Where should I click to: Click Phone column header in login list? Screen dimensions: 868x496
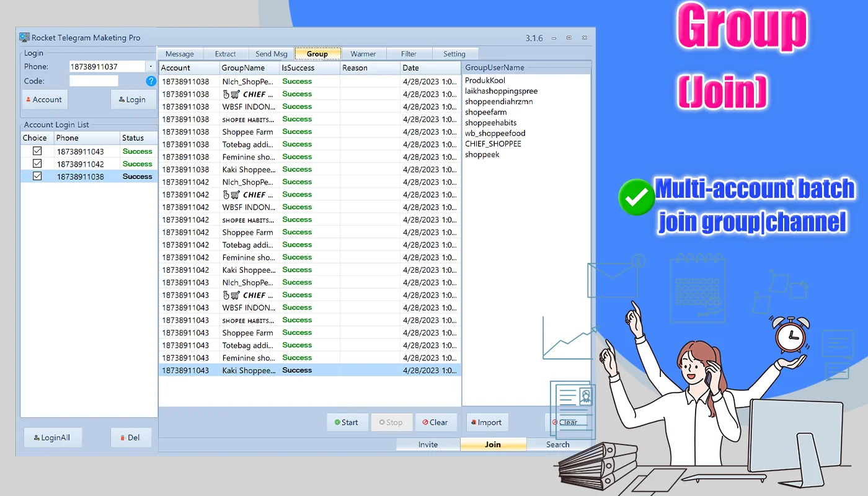(87, 138)
